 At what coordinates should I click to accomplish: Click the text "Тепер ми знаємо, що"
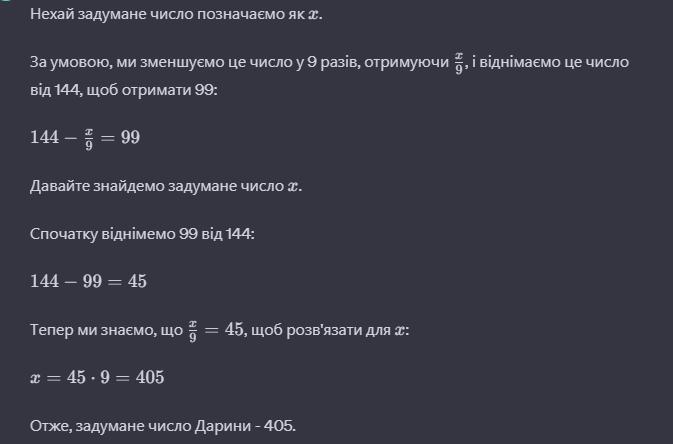[106, 330]
